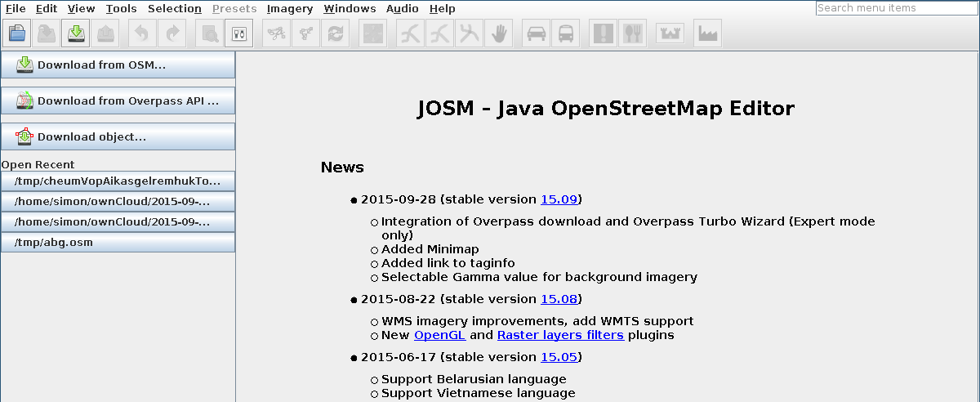Click the Search magnifier toolbar icon

(x=210, y=33)
